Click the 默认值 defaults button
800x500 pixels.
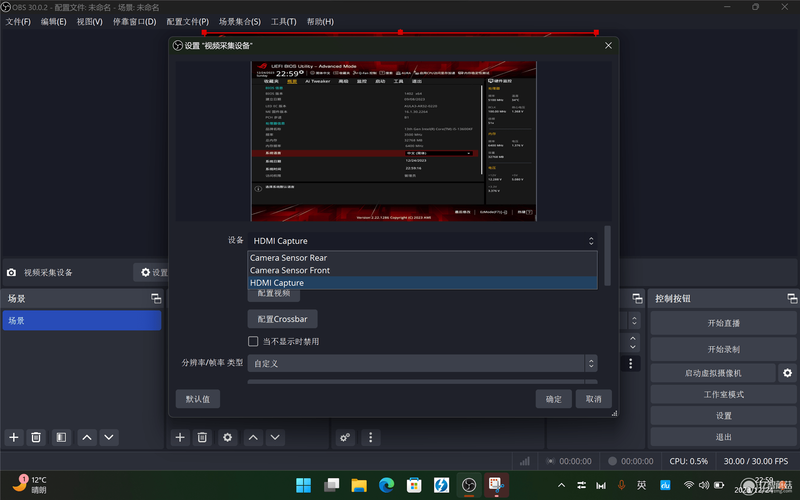pyautogui.click(x=197, y=399)
